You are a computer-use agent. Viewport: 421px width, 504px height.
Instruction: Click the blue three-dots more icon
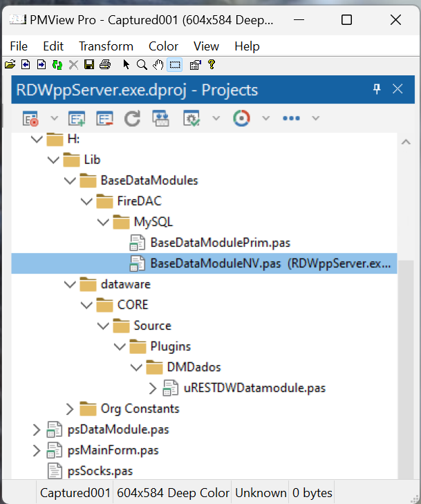[291, 118]
